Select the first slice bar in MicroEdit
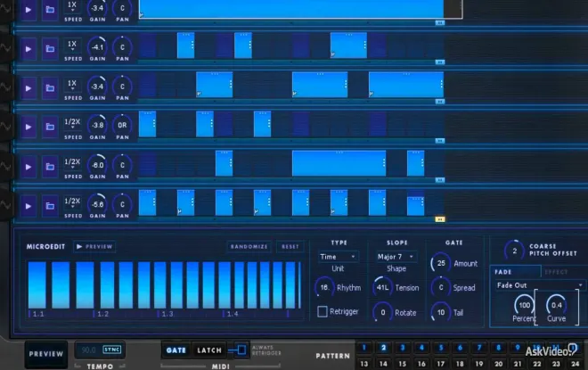588x370 pixels. point(37,285)
